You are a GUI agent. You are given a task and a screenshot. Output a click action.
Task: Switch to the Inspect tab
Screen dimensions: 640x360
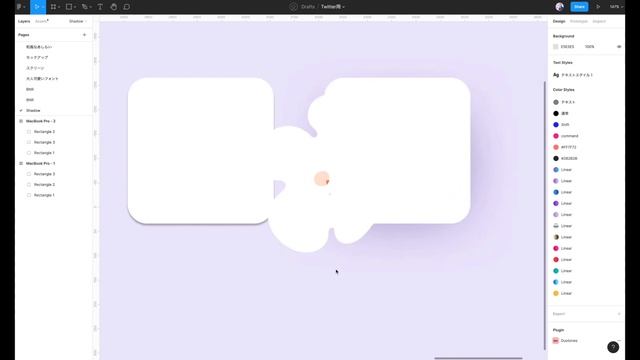(599, 21)
